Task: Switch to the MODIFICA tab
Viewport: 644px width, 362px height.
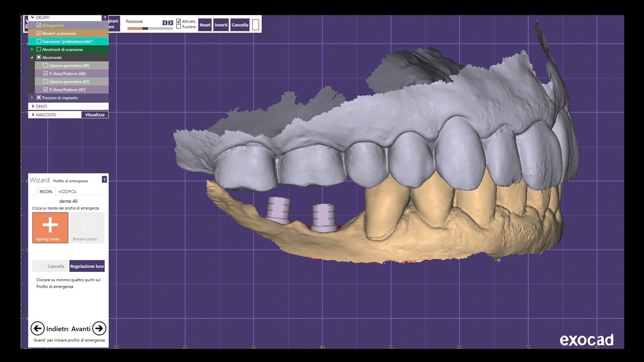Action: point(67,192)
